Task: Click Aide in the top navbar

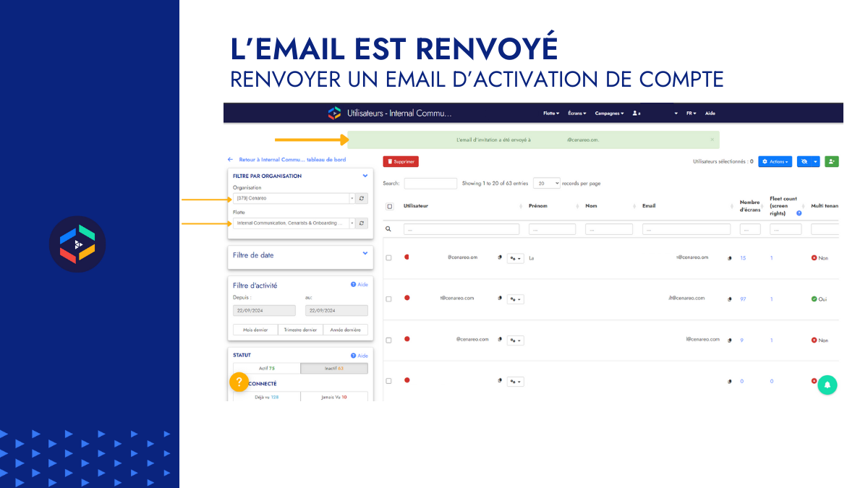Action: click(710, 114)
